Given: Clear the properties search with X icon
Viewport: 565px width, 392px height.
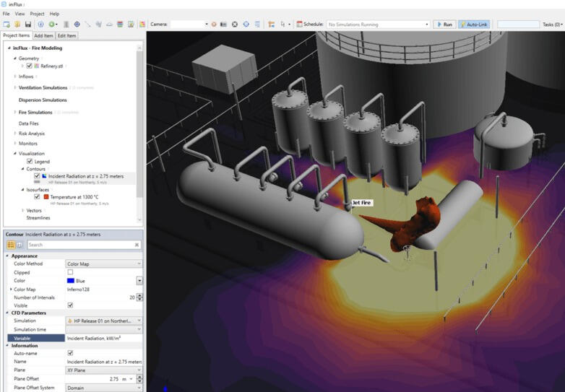Looking at the screenshot, I should (x=137, y=245).
